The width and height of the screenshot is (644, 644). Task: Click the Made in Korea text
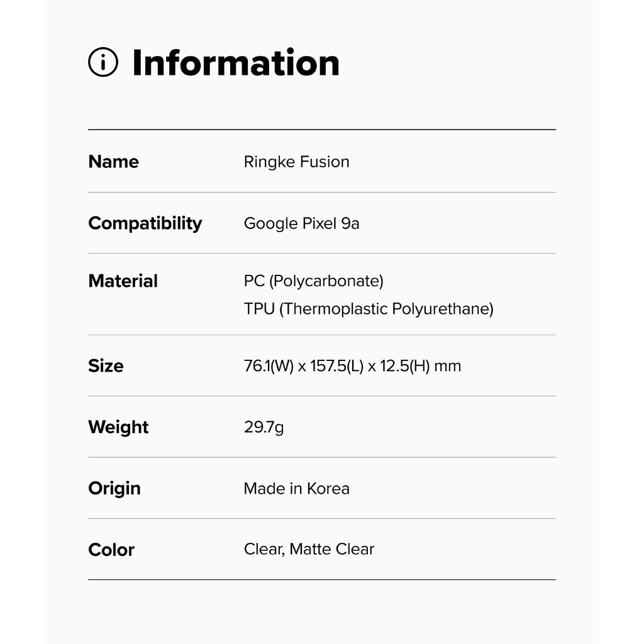[296, 489]
